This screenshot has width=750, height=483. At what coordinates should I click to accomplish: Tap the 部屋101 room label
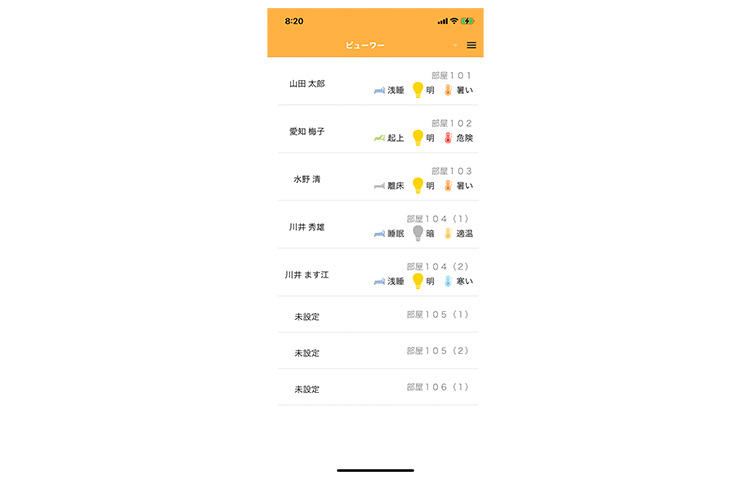click(x=451, y=76)
